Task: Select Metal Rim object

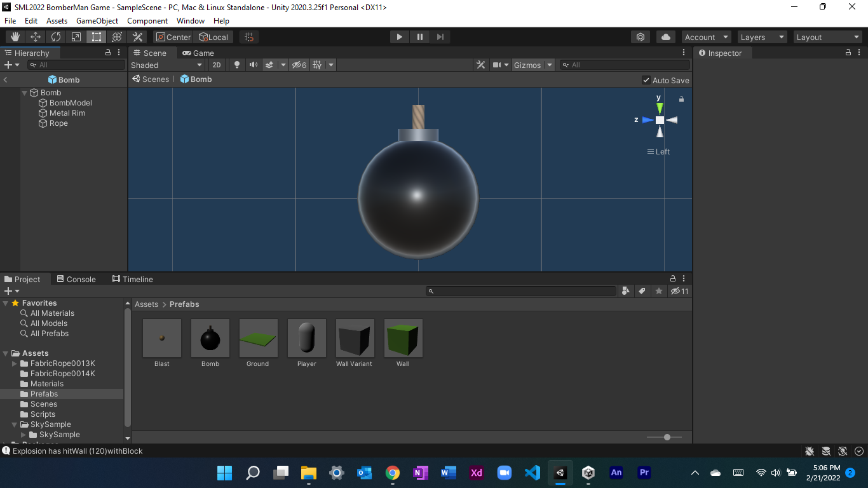Action: (x=67, y=113)
